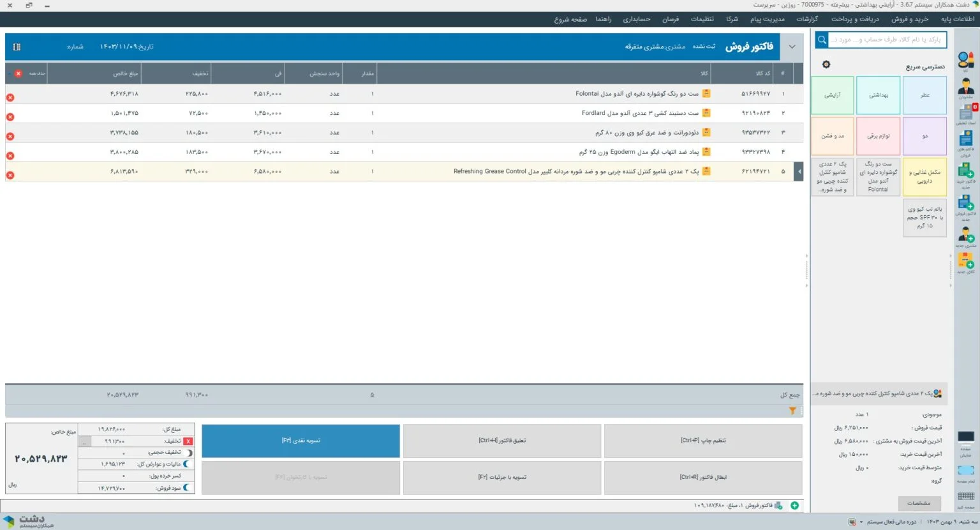
Task: Select عطر perfume quick access tile
Action: [x=924, y=95]
